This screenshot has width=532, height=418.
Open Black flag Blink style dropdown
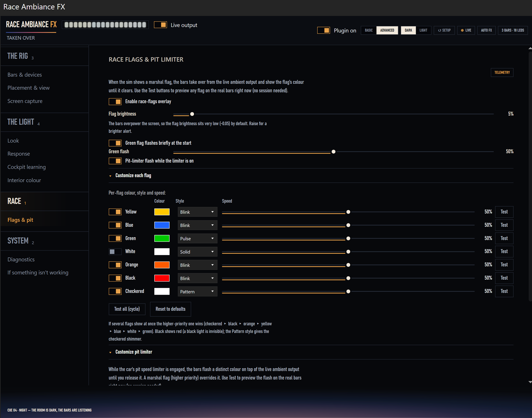pos(197,278)
